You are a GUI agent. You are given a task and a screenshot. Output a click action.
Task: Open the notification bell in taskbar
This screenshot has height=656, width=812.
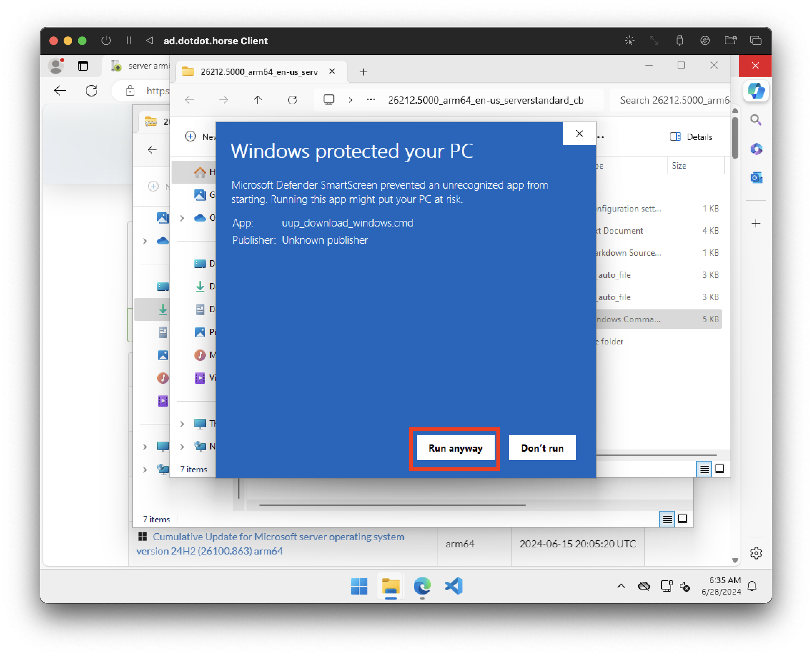[x=752, y=586]
